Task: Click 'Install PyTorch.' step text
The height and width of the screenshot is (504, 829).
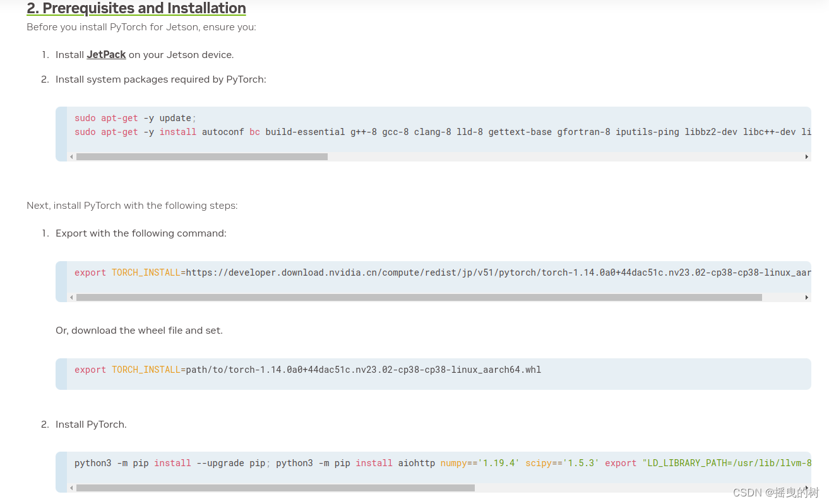Action: tap(91, 425)
